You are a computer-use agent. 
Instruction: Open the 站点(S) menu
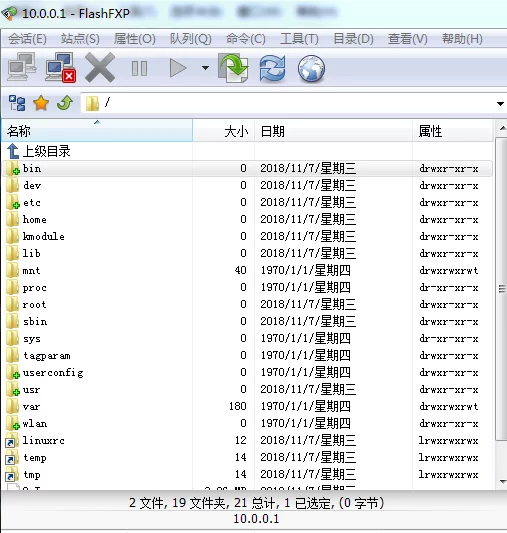point(80,39)
